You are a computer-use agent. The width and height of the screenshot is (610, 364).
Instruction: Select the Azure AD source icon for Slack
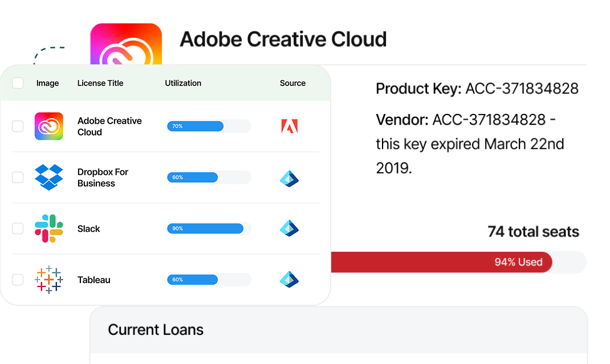coord(289,228)
